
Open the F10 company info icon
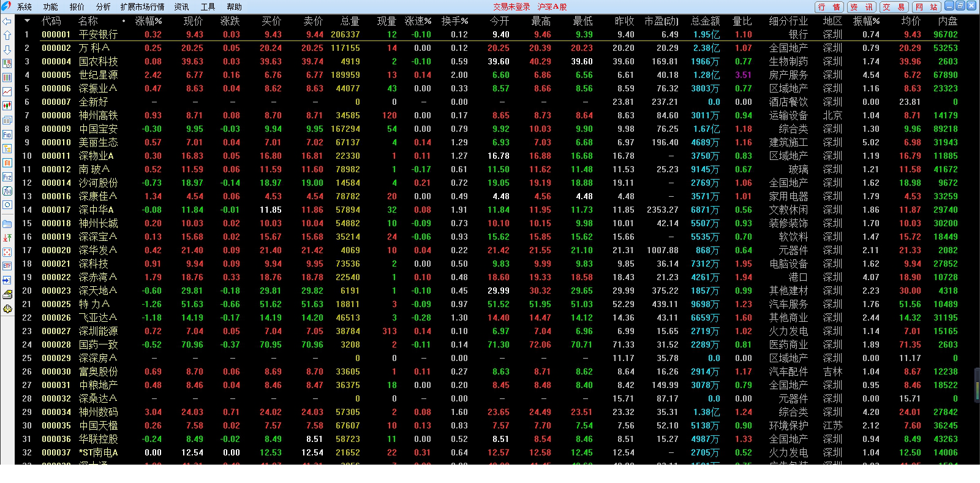click(x=7, y=134)
